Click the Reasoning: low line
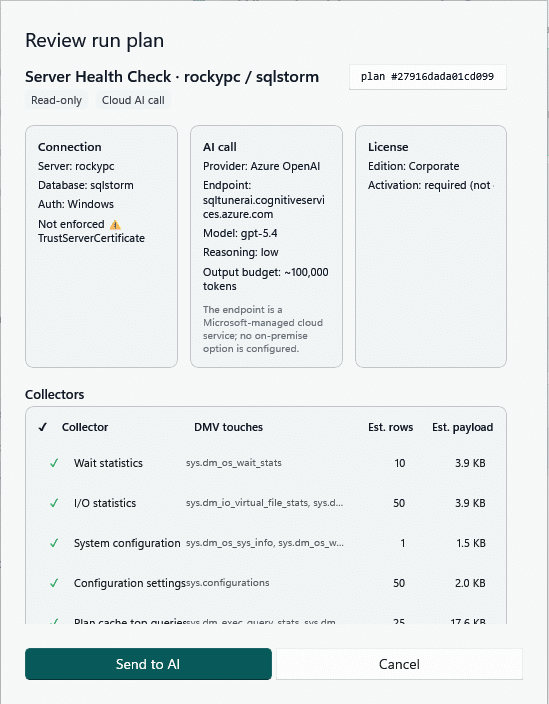549x704 pixels. (x=241, y=252)
